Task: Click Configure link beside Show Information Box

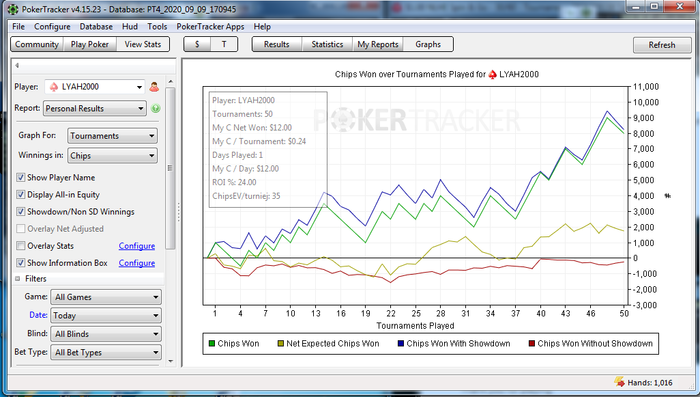Action: pyautogui.click(x=137, y=263)
